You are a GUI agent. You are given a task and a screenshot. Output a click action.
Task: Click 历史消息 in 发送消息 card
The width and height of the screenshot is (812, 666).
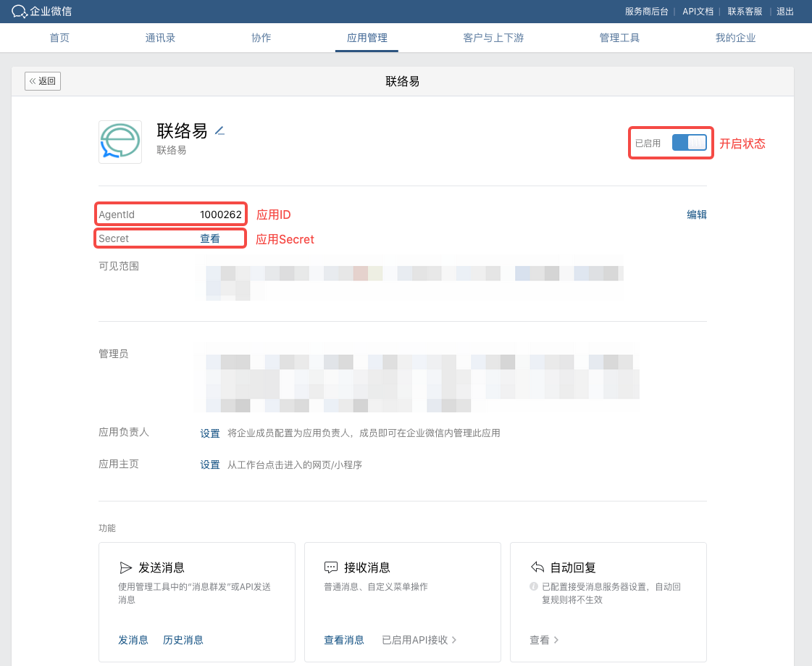pyautogui.click(x=183, y=640)
